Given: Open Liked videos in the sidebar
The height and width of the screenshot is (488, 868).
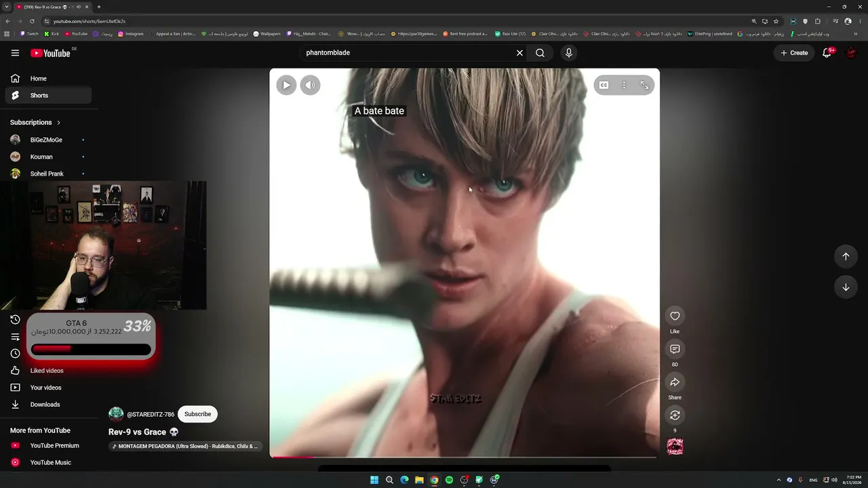Looking at the screenshot, I should tap(47, 371).
